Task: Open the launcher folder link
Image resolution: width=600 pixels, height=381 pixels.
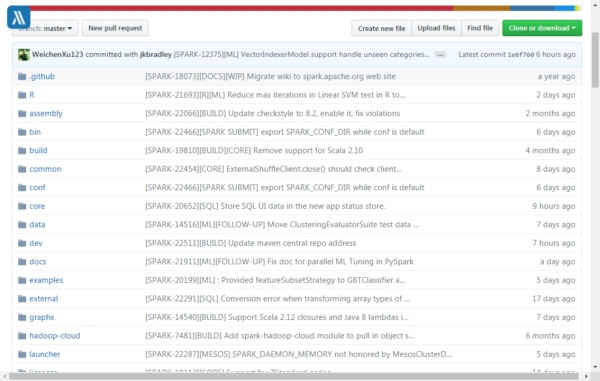Action: click(44, 354)
